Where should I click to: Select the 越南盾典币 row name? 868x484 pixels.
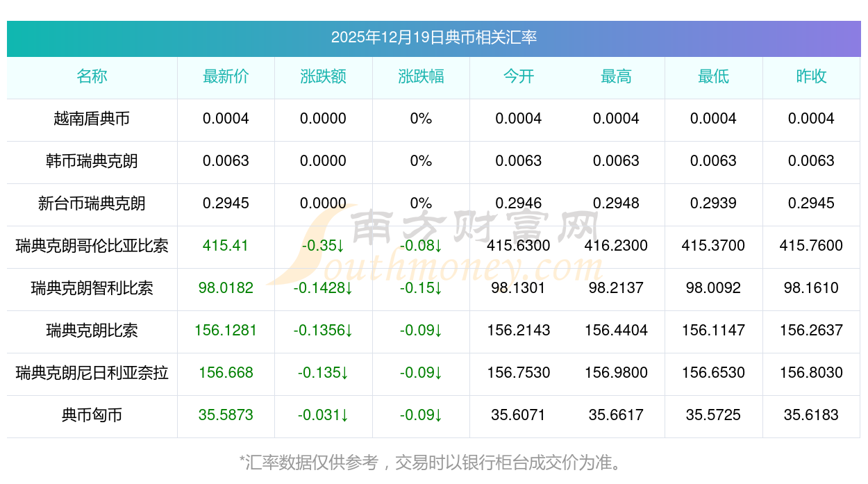click(x=92, y=119)
